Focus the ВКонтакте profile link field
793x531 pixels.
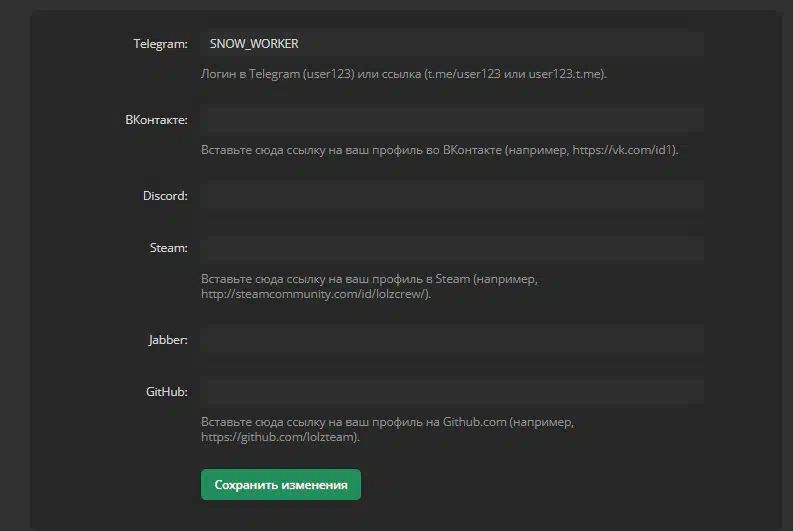[452, 120]
